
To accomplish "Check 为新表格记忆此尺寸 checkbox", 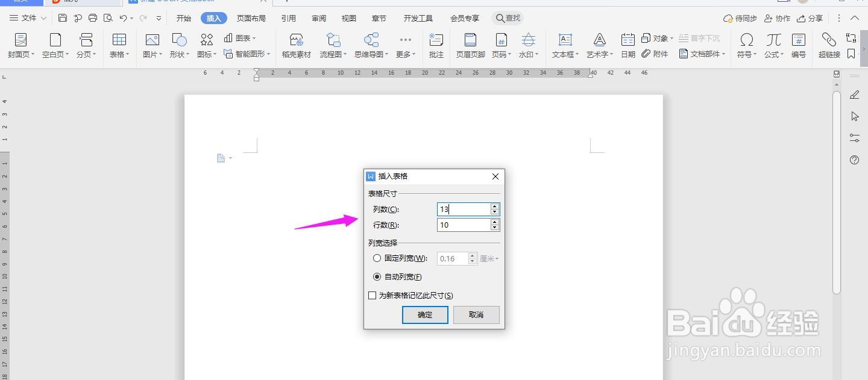I will pyautogui.click(x=373, y=296).
